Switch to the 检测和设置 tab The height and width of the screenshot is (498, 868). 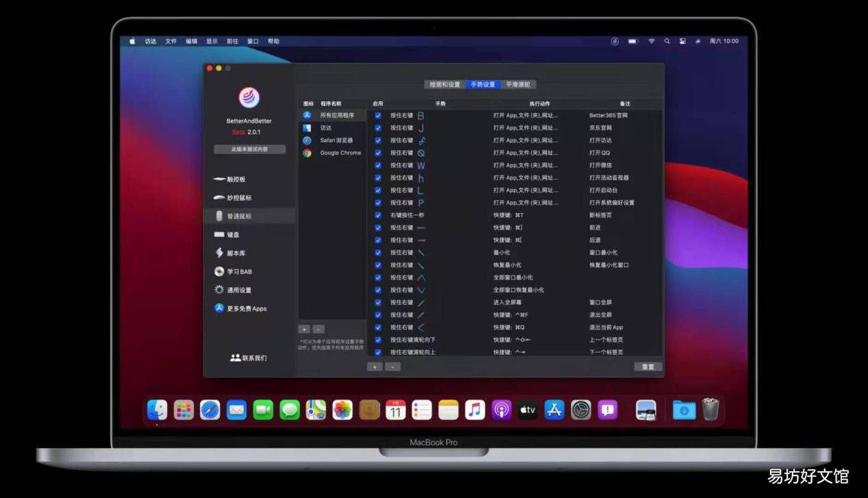445,85
